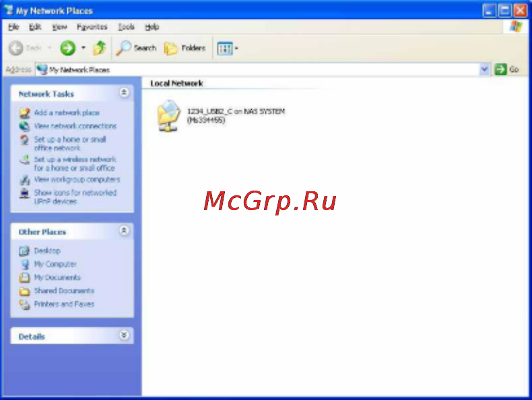Click the View network connections globe icon

pos(24,126)
